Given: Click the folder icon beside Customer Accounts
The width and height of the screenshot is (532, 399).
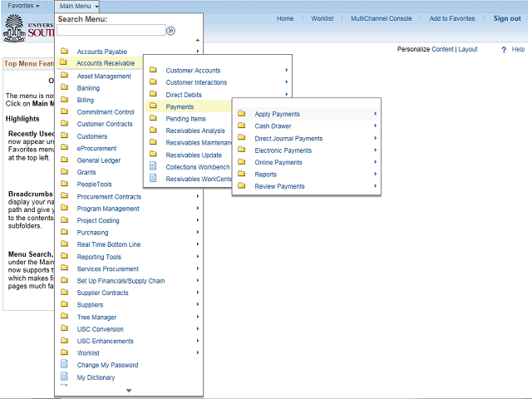Looking at the screenshot, I should (x=152, y=71).
